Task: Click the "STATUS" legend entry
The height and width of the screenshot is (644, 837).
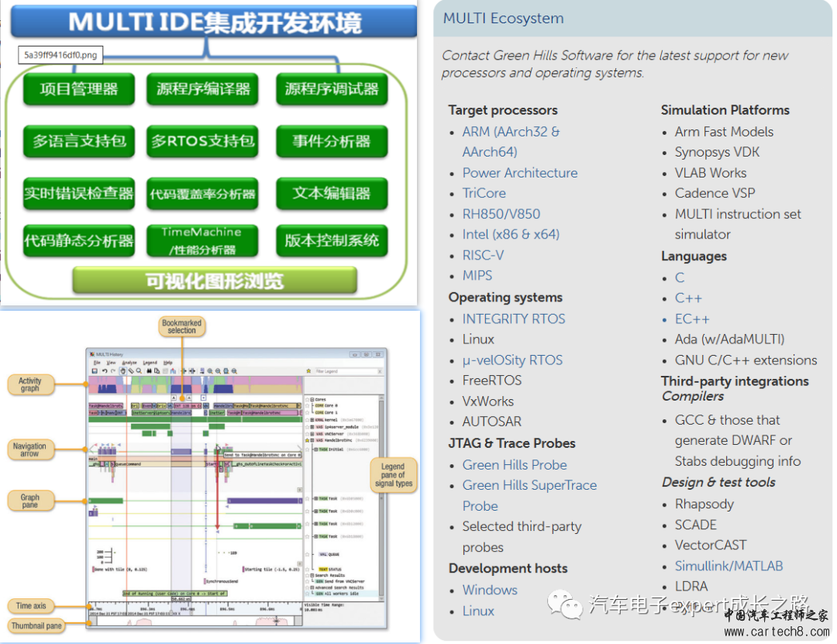Action: (330, 570)
